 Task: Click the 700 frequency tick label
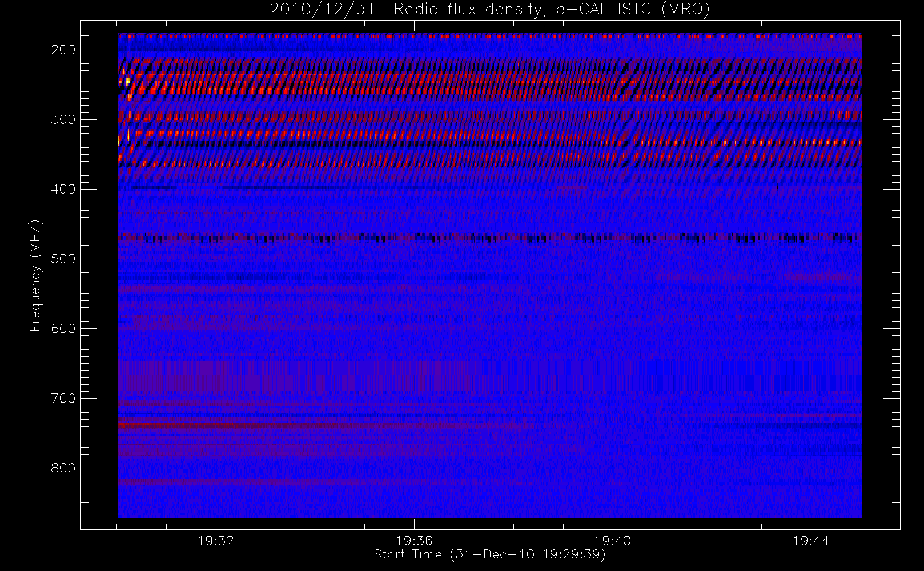pos(63,398)
